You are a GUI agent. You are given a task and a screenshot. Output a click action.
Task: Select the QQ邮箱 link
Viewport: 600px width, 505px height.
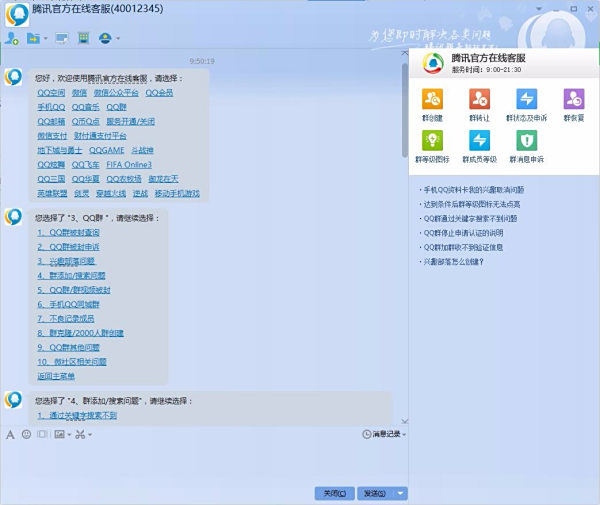click(x=51, y=122)
